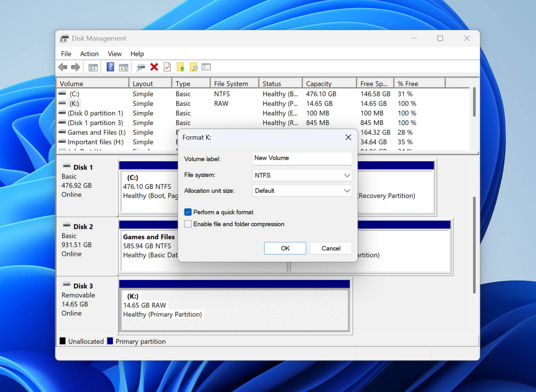Toggle the Show/Hide Console Tree toolbar icon
This screenshot has width=536, height=392.
93,67
